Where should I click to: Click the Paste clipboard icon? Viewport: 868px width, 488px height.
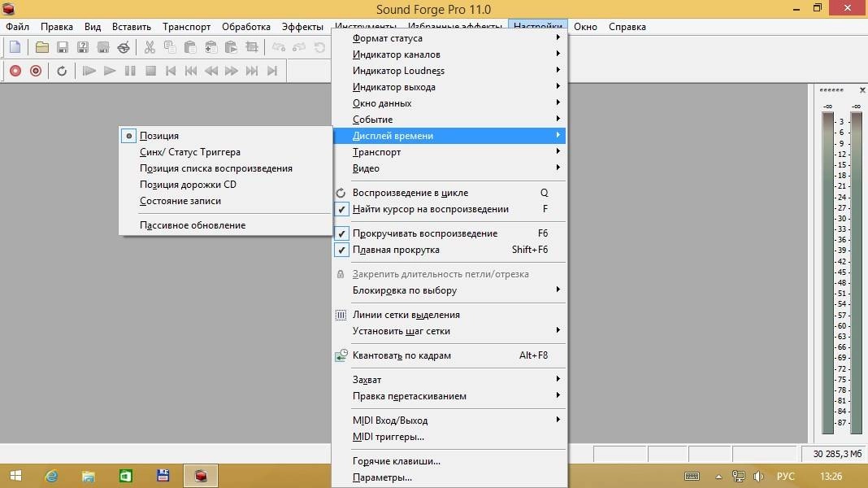190,47
